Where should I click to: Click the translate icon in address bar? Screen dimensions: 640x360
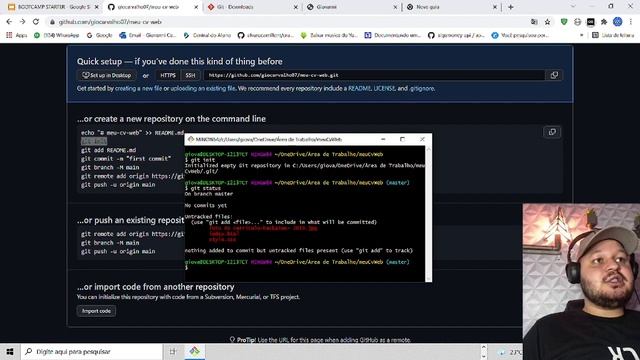(534, 22)
